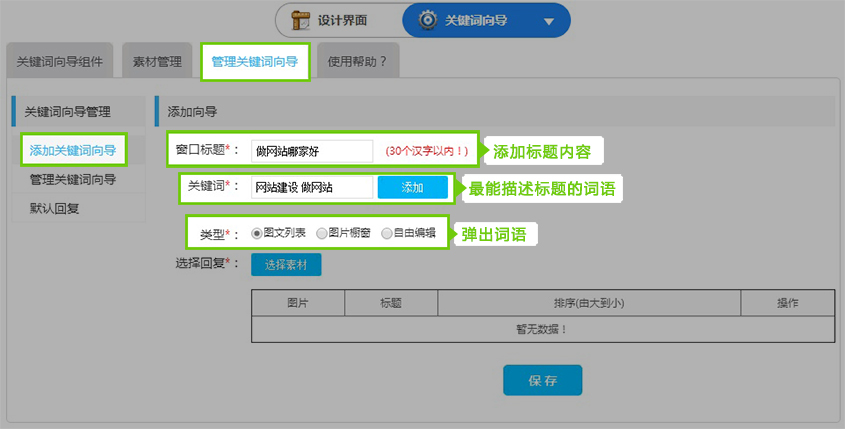Screen dimensions: 845x429
Task: Go to 默认回复 in the sidebar
Action: click(x=54, y=209)
